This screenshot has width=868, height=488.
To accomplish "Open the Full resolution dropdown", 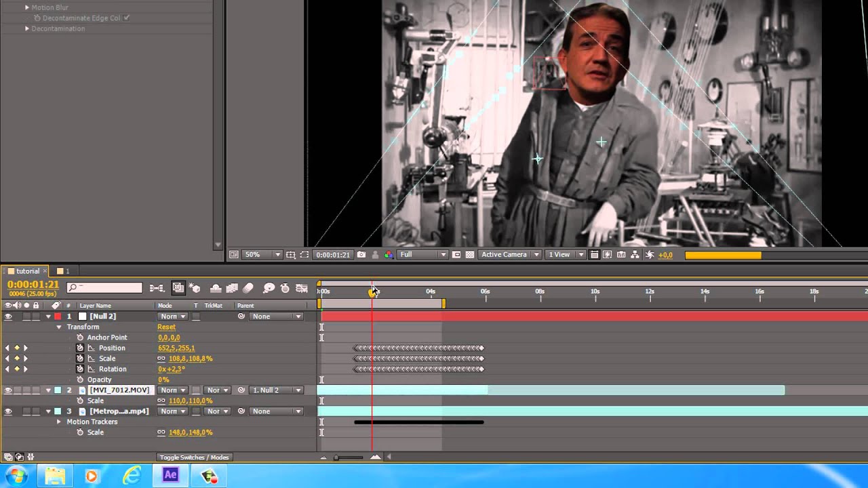I will tap(423, 255).
